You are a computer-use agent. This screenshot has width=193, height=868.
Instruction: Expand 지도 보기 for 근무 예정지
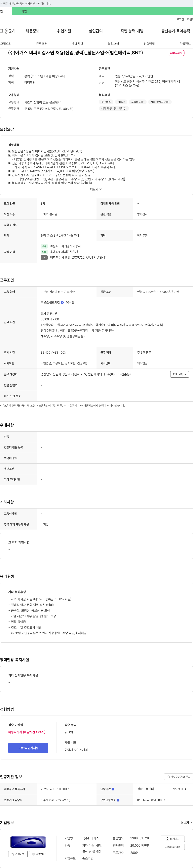click(180, 374)
